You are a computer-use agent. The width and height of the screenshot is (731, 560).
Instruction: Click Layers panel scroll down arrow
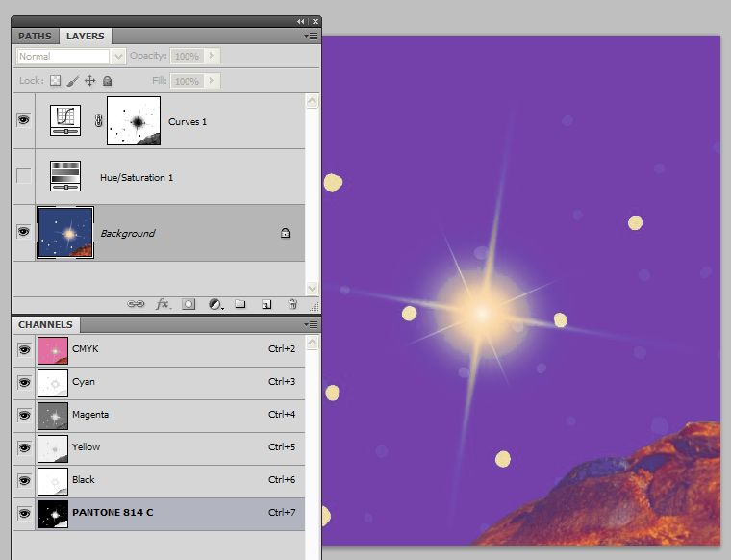click(x=312, y=288)
